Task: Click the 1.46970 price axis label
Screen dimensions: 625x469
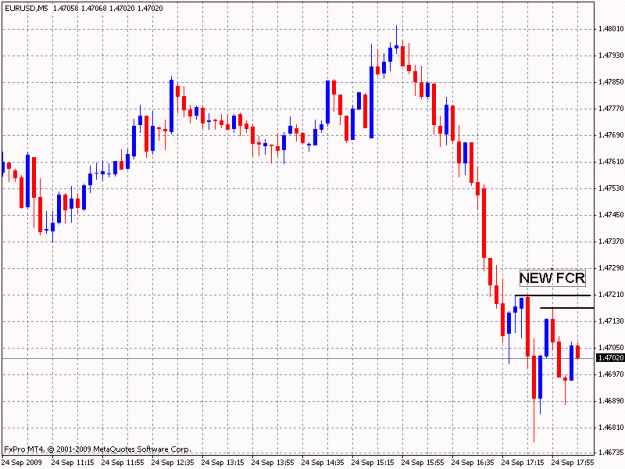Action: pos(611,374)
